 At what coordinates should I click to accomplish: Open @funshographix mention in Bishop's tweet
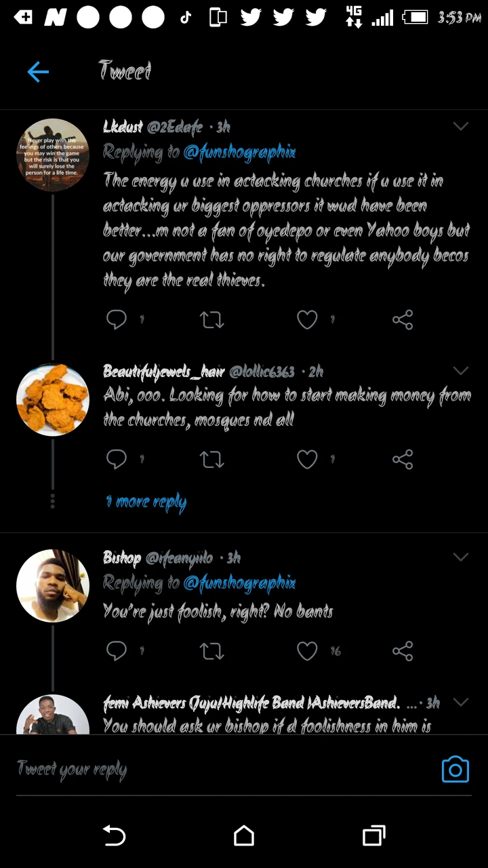click(x=239, y=583)
